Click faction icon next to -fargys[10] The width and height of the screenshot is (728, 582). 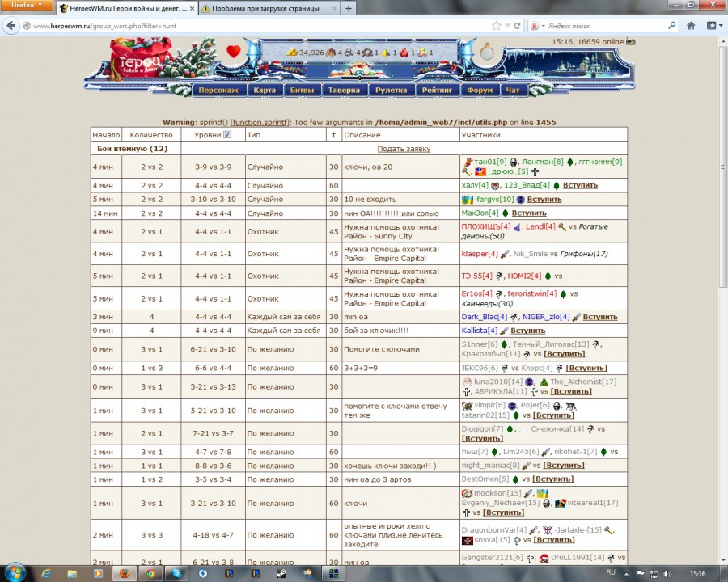[x=520, y=200]
